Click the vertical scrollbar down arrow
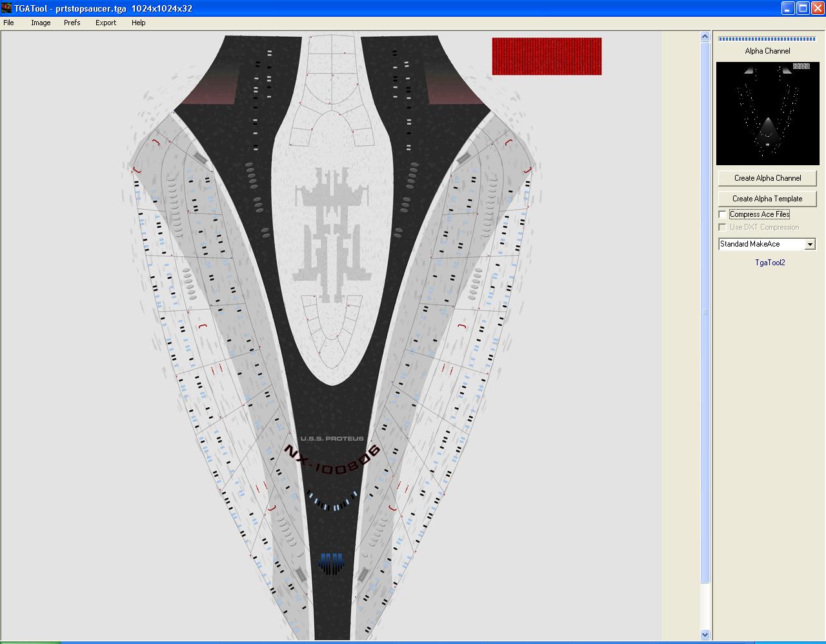 pos(705,634)
